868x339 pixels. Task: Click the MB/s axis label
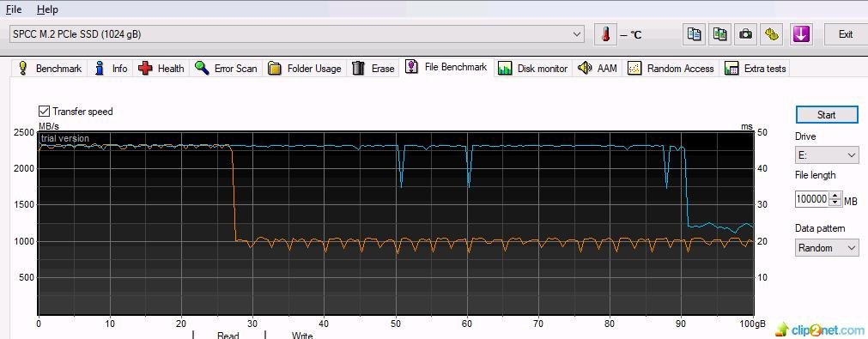coord(49,126)
